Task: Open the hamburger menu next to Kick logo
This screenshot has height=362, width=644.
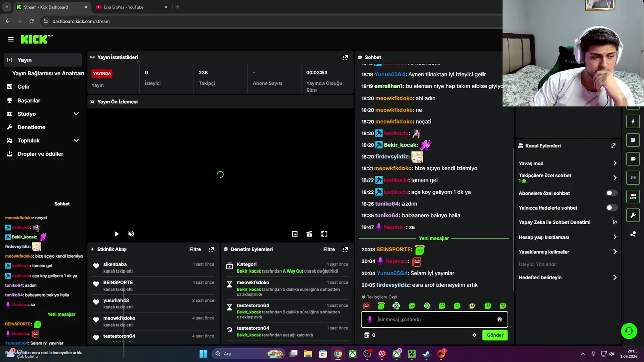Action: (11, 39)
